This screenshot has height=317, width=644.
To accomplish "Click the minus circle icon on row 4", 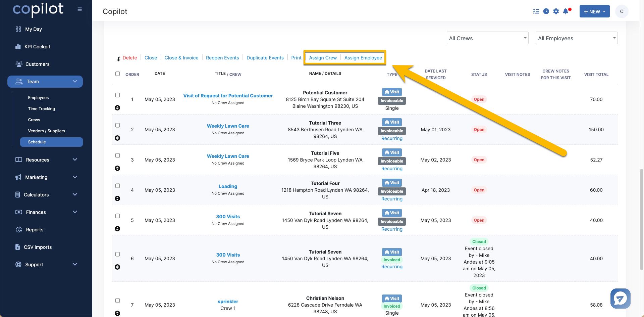I will pos(117,198).
